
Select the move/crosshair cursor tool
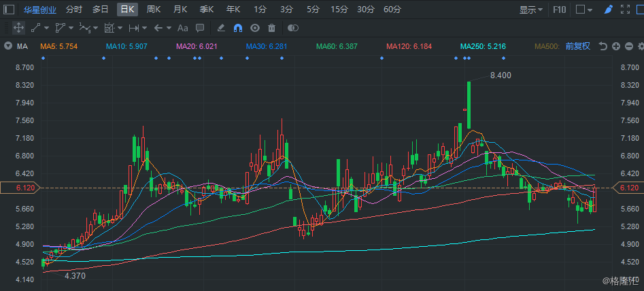pos(18,28)
